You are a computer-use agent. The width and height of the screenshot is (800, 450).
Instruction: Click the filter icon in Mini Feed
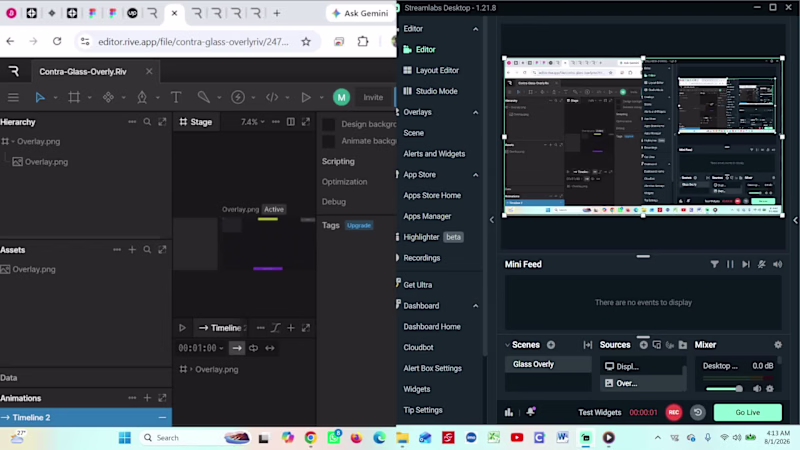point(714,264)
